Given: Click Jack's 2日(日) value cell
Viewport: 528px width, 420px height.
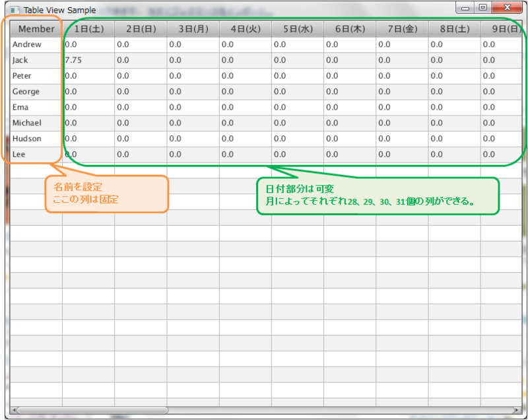Looking at the screenshot, I should pos(141,60).
